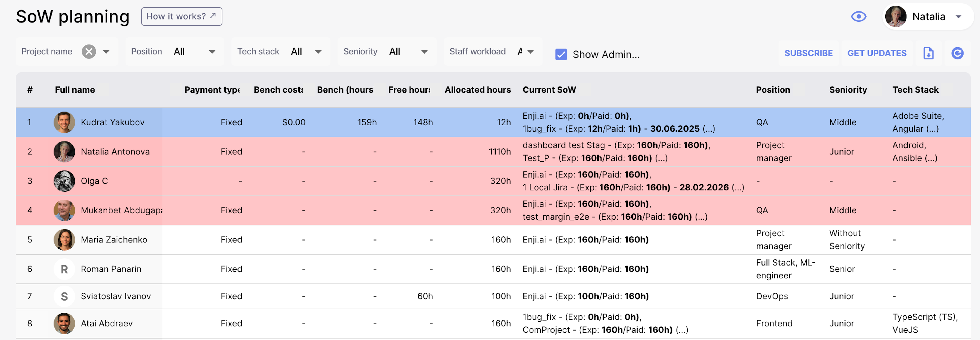Viewport: 980px width, 340px height.
Task: Click the 60h free hours cell
Action: pos(425,296)
